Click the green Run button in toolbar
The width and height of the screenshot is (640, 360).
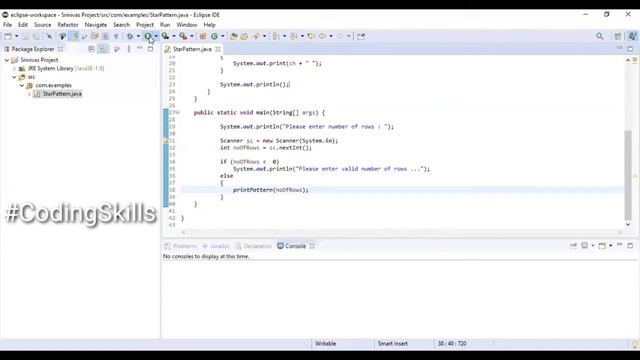(x=148, y=36)
